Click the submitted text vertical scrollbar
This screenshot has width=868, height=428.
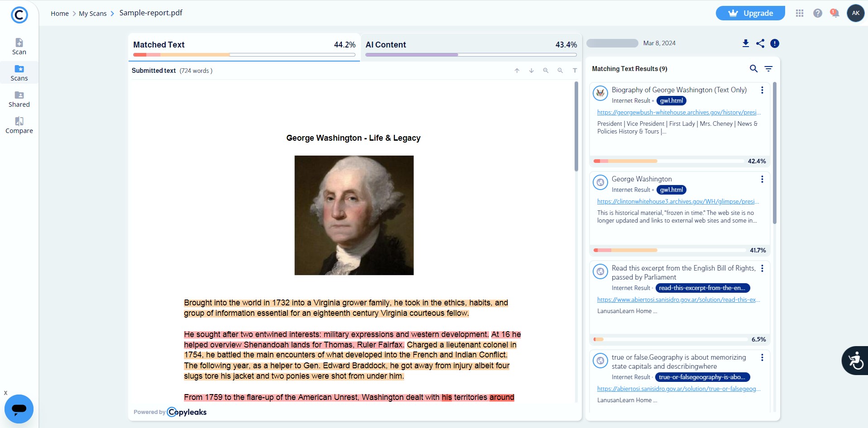click(576, 127)
